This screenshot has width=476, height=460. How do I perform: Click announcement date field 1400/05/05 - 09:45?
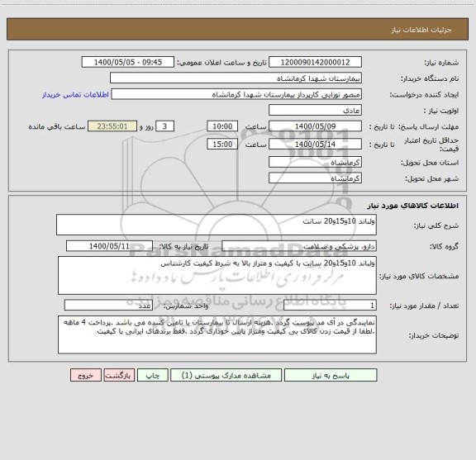pos(128,62)
